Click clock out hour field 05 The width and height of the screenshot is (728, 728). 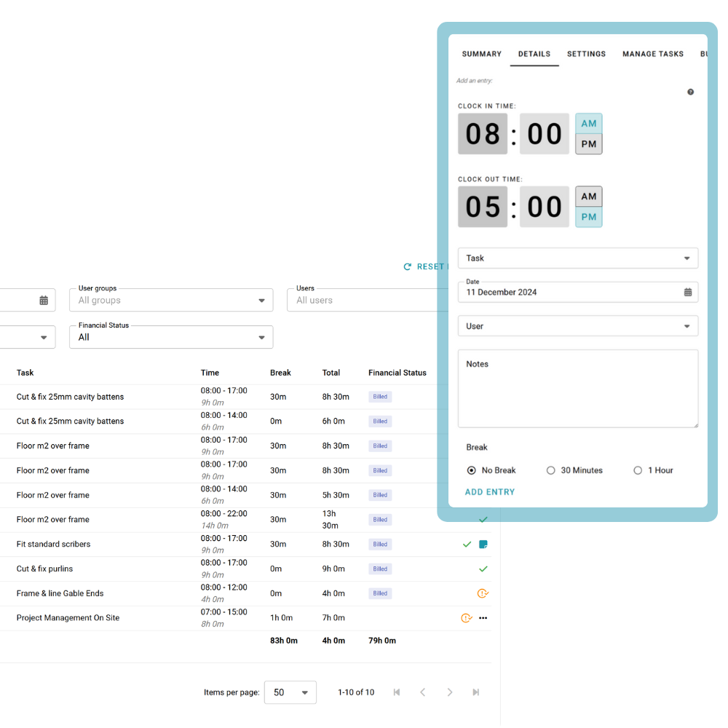483,207
